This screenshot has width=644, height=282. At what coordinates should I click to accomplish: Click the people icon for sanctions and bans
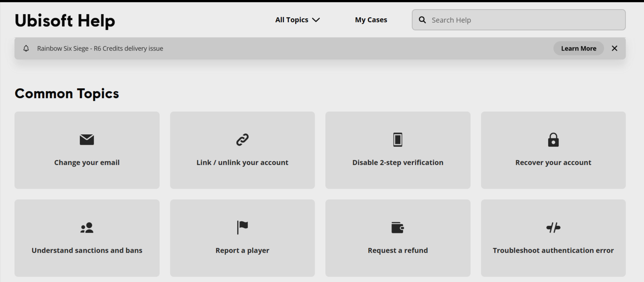pos(87,227)
